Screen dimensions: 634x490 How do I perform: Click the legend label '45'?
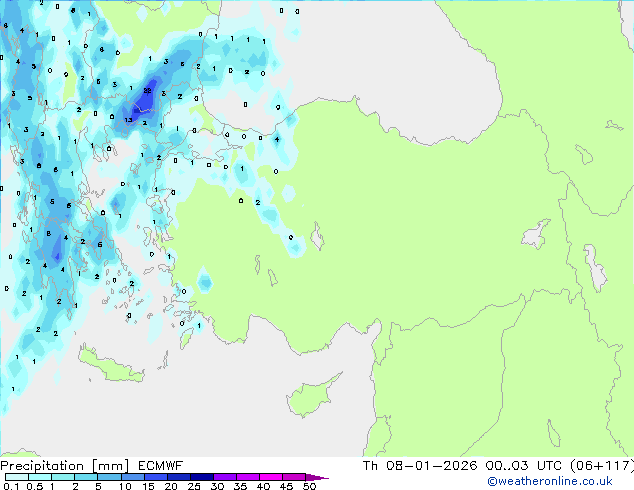286,486
